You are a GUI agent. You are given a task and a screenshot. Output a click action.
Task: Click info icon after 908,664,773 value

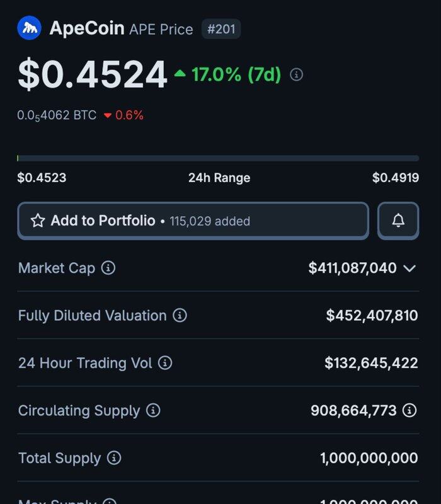pyautogui.click(x=409, y=411)
